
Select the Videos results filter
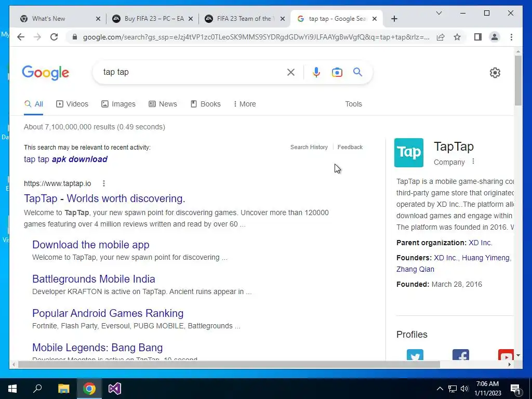pos(72,104)
